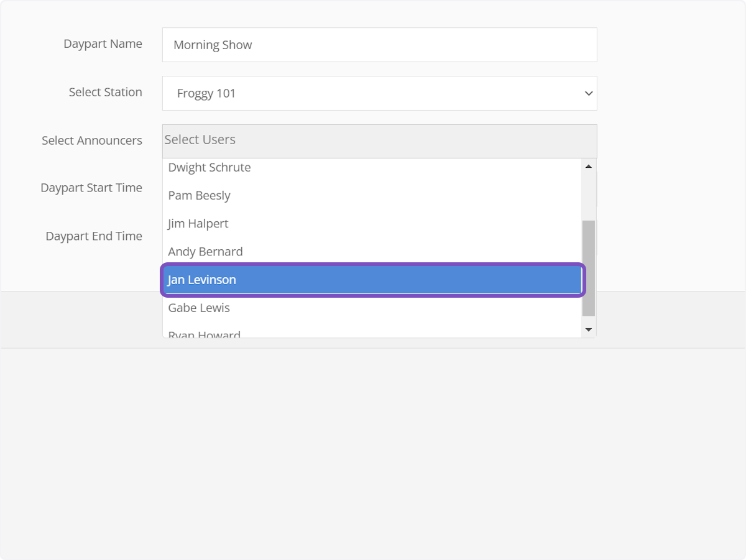The height and width of the screenshot is (560, 746).
Task: Click the Daypart Start Time label
Action: pyautogui.click(x=92, y=187)
